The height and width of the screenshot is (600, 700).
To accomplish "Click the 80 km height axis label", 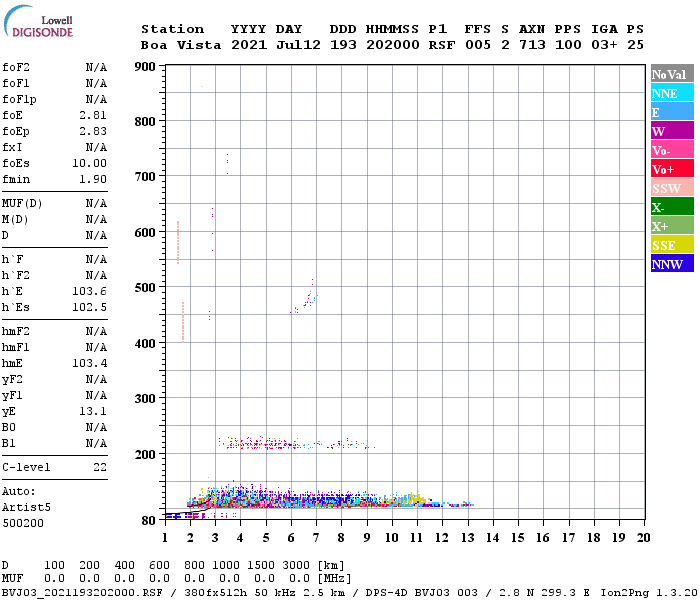I will 149,521.
